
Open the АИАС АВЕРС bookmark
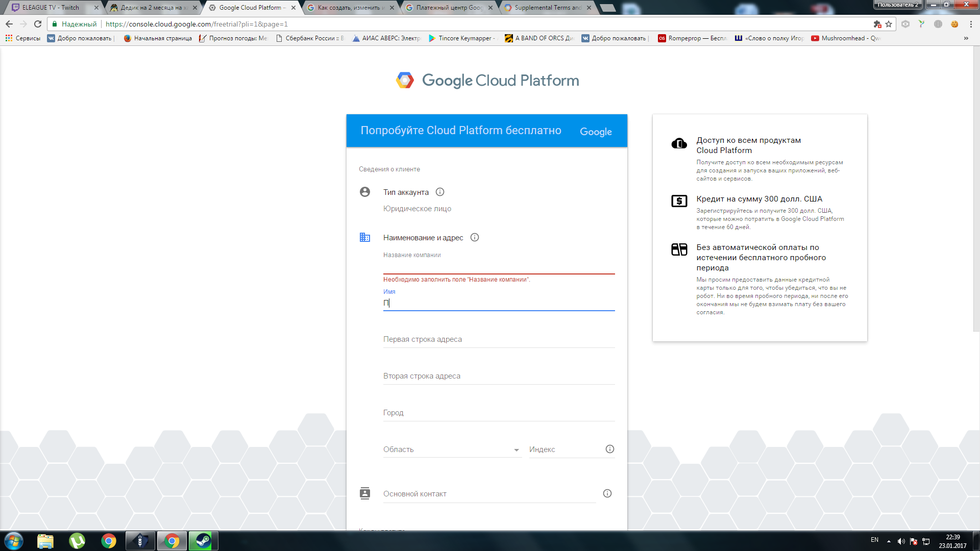click(x=386, y=38)
